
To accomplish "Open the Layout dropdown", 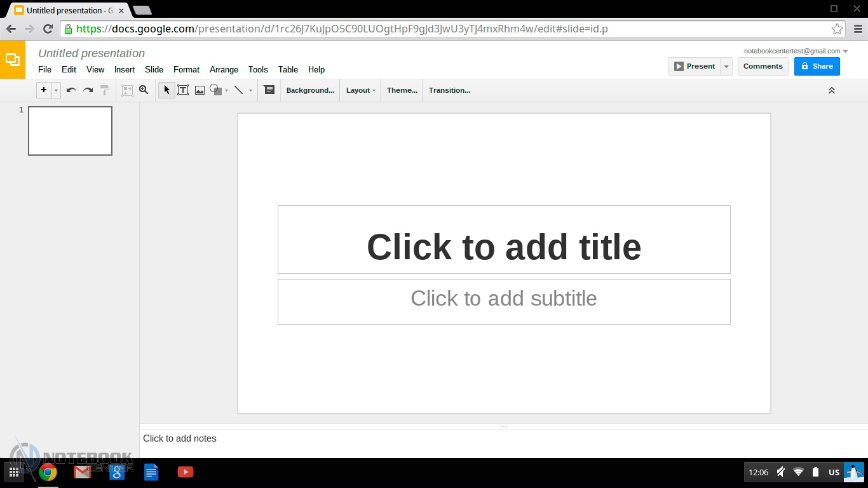I will coord(360,90).
